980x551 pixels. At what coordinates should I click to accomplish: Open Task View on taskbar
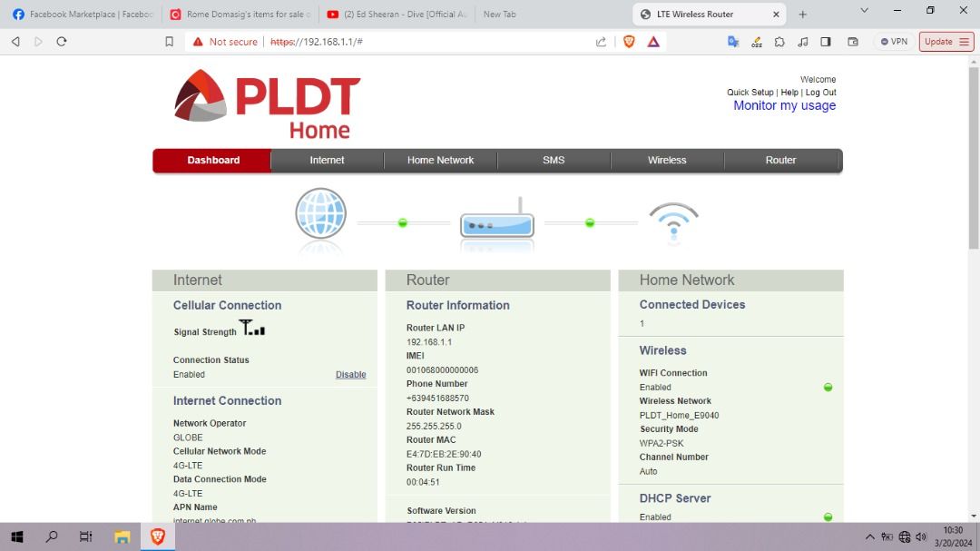pyautogui.click(x=85, y=536)
